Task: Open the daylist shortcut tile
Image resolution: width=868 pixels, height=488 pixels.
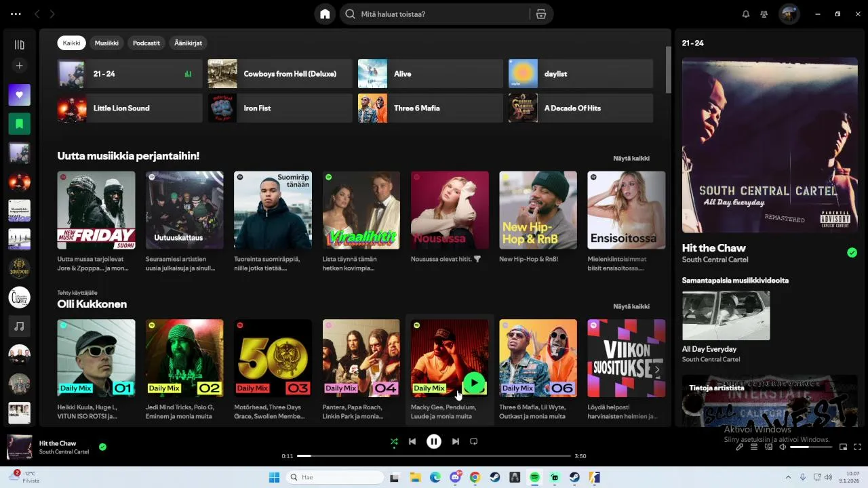Action: point(580,74)
